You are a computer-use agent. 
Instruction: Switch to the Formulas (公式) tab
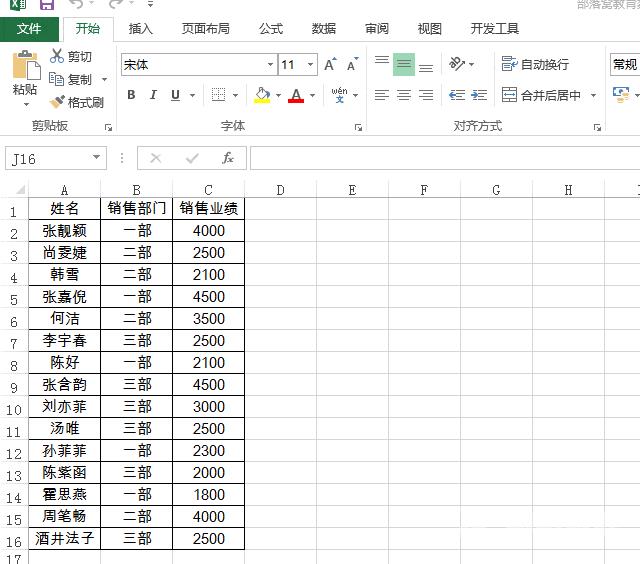click(271, 29)
